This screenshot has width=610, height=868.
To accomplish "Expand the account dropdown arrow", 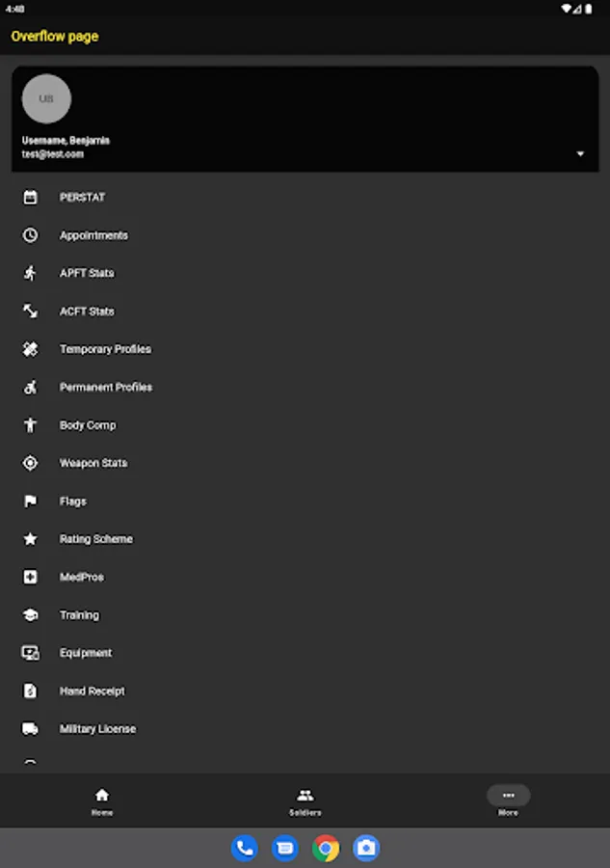I will (x=580, y=154).
